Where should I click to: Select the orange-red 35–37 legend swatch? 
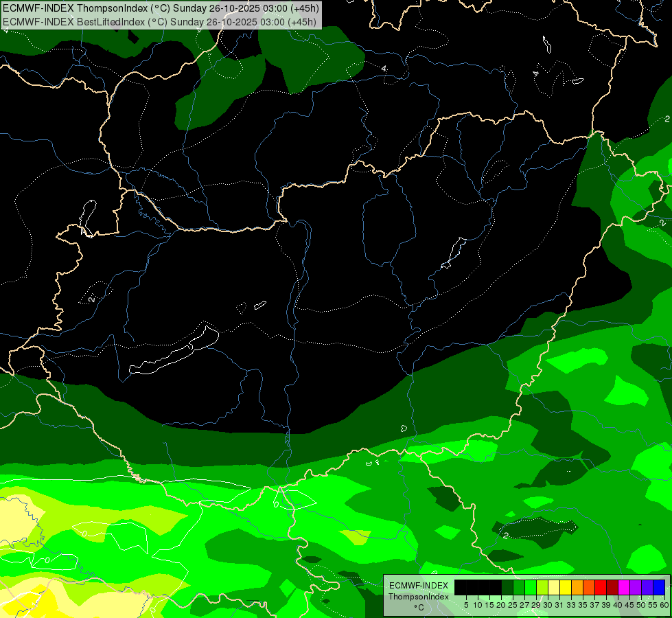(589, 587)
